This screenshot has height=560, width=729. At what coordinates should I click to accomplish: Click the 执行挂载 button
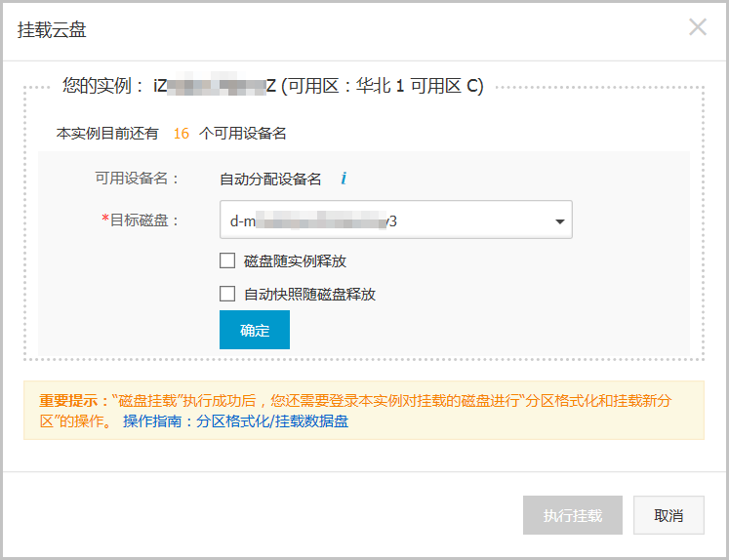point(572,515)
